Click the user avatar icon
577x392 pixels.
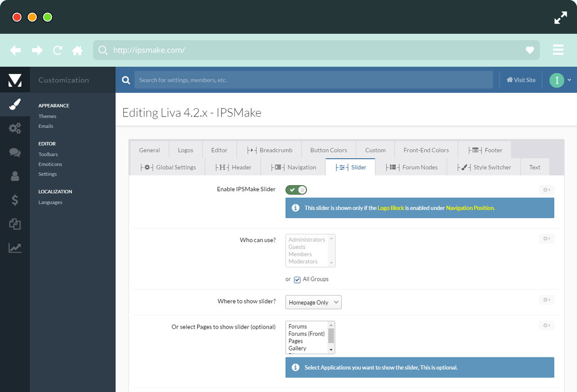[x=557, y=80]
